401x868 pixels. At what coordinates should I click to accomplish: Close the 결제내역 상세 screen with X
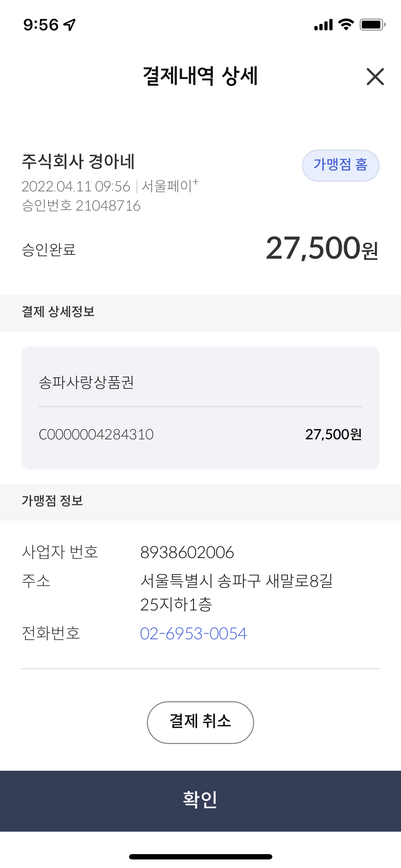coord(375,77)
